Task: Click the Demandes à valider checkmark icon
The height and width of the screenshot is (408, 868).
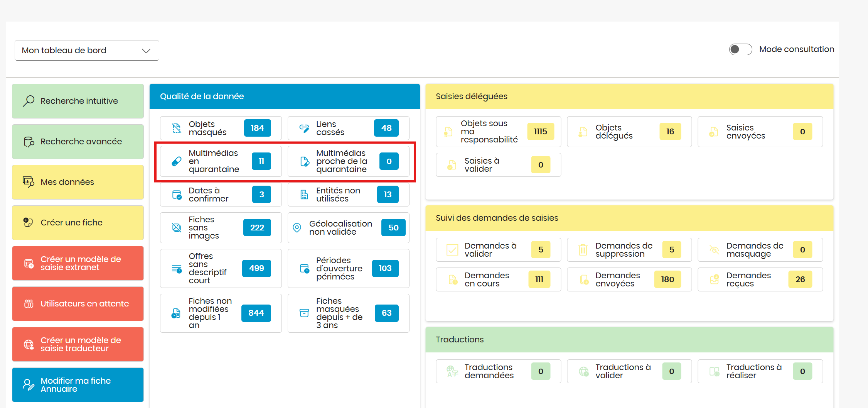Action: click(x=452, y=250)
